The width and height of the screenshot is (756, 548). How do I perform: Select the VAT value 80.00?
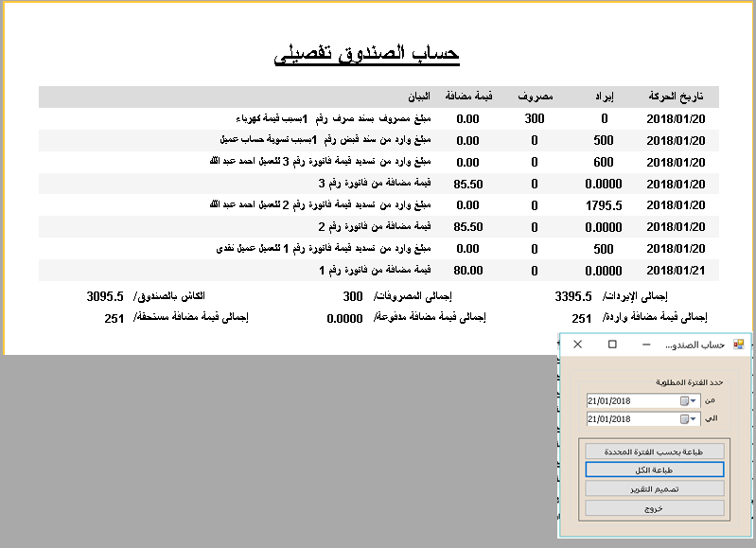point(468,271)
